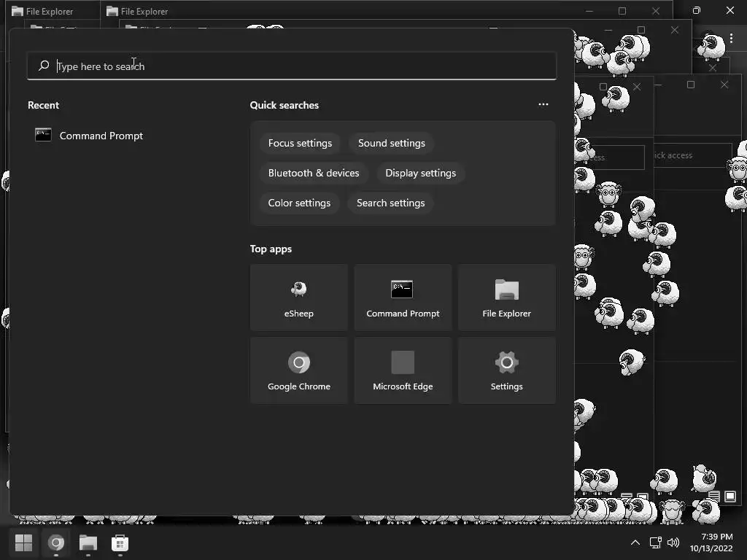Click the Windows Start button
Screen dimensions: 747x560
24,542
